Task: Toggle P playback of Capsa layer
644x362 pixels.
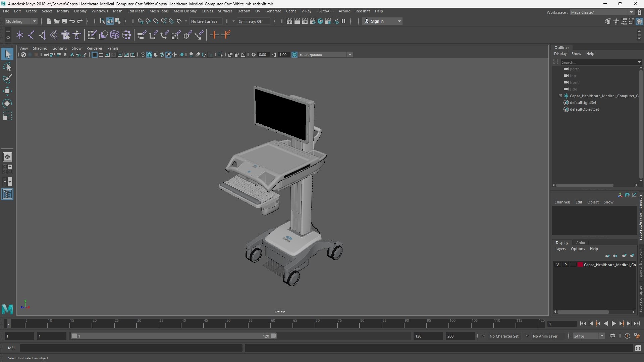Action: [566, 265]
